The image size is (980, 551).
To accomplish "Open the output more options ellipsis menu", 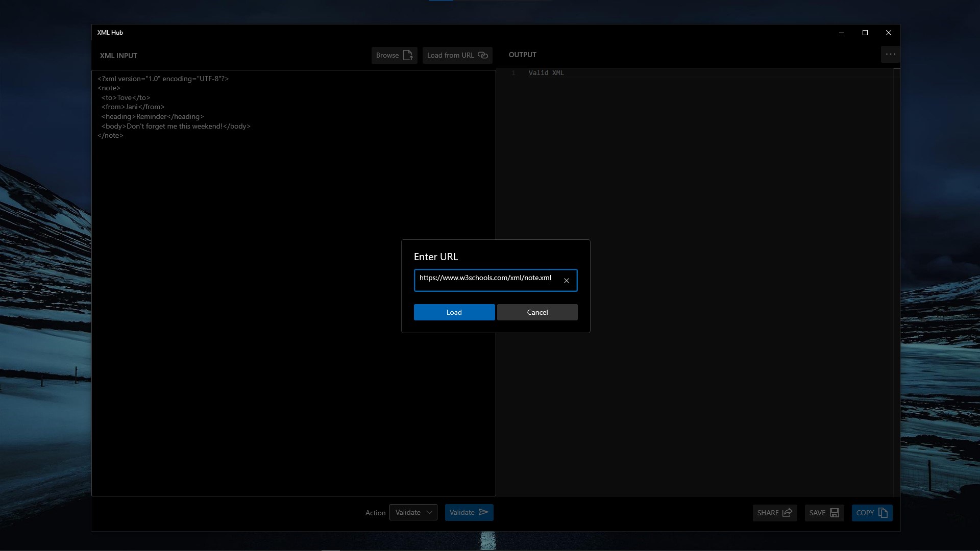I will coord(891,55).
